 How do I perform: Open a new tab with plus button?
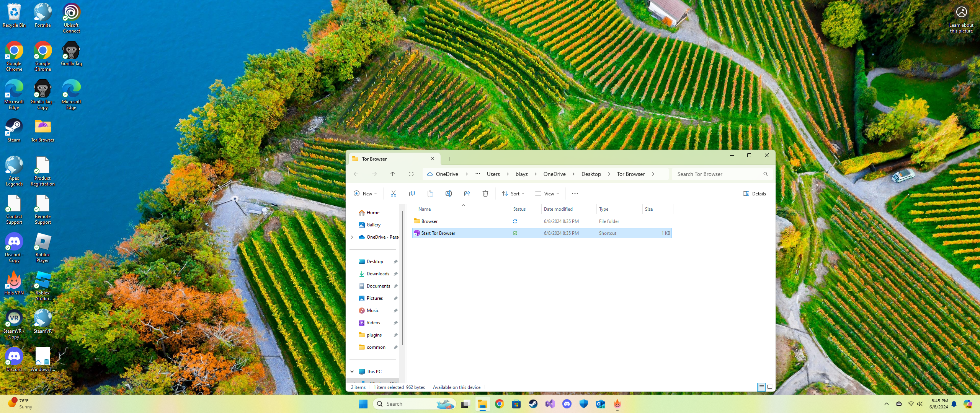(x=449, y=159)
